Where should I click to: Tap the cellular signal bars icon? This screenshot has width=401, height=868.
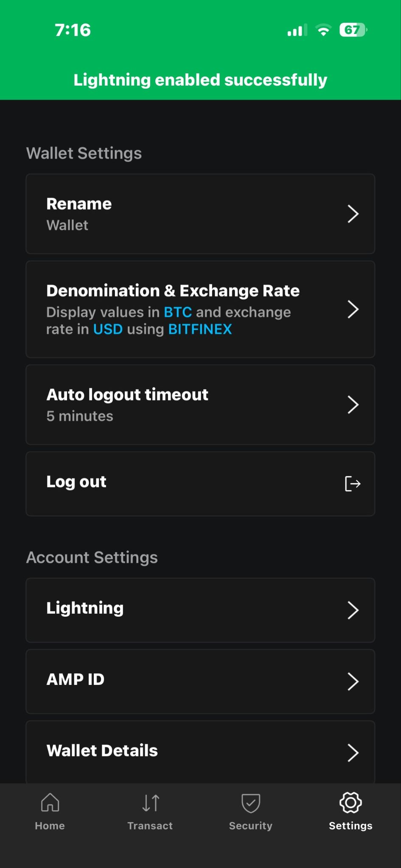coord(297,31)
